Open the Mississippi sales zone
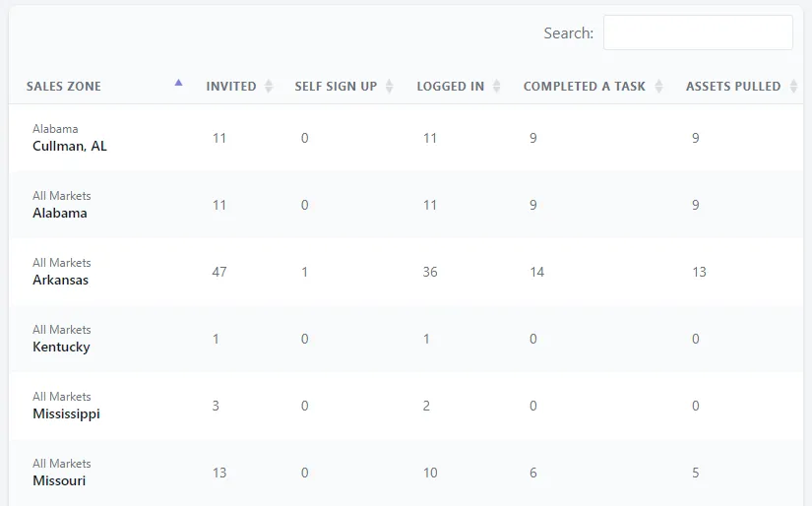812x506 pixels. click(x=66, y=413)
